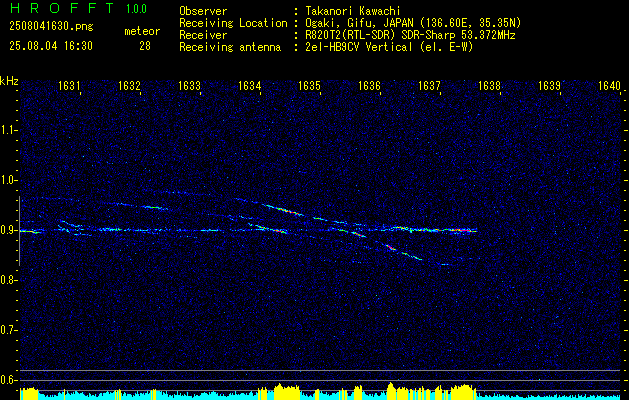Screen dimensions: 629x400
Task: Click the meteor count value 28
Action: coord(145,46)
